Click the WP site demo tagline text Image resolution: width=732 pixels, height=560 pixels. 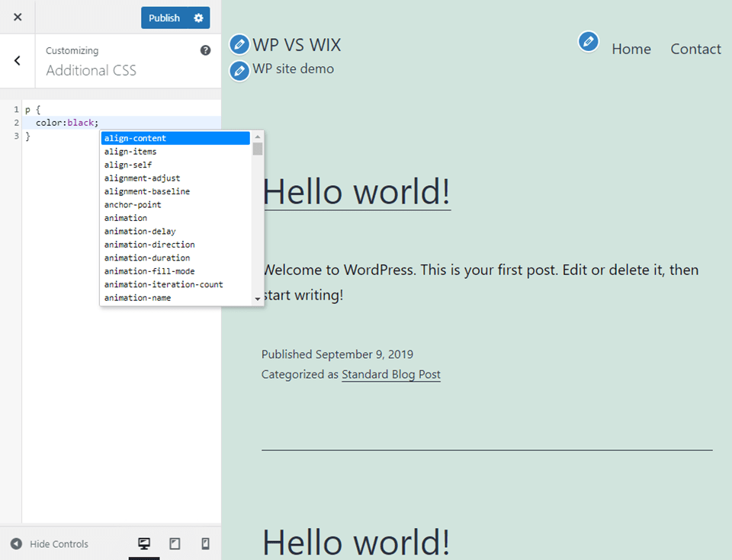pyautogui.click(x=293, y=69)
